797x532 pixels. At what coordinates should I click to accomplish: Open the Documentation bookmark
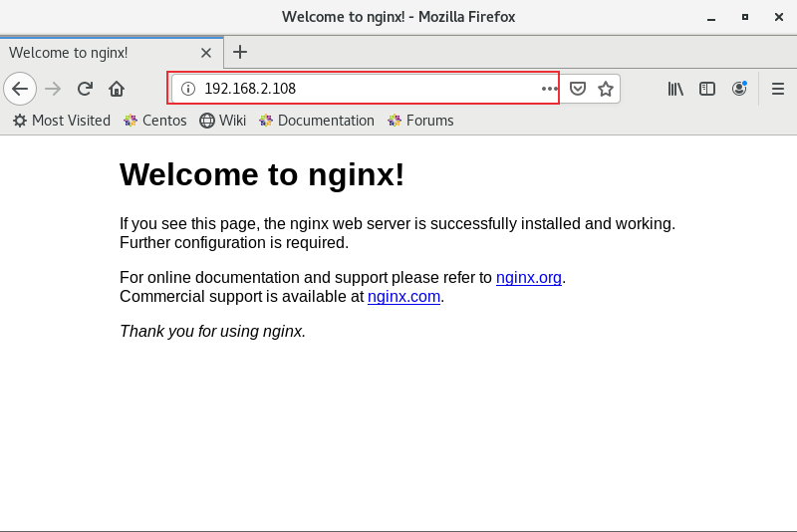[316, 121]
